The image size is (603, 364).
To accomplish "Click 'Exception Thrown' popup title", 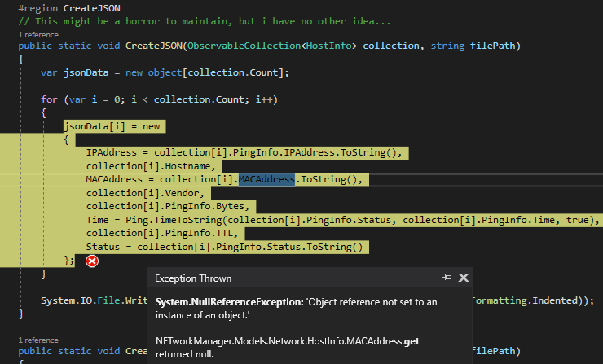I will (193, 278).
